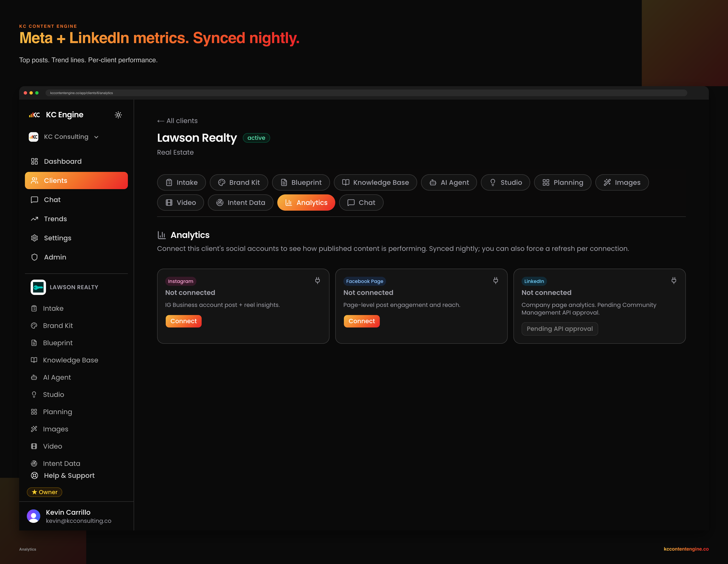This screenshot has height=564, width=728.
Task: Switch to the Knowledge Base tab
Action: click(x=375, y=183)
